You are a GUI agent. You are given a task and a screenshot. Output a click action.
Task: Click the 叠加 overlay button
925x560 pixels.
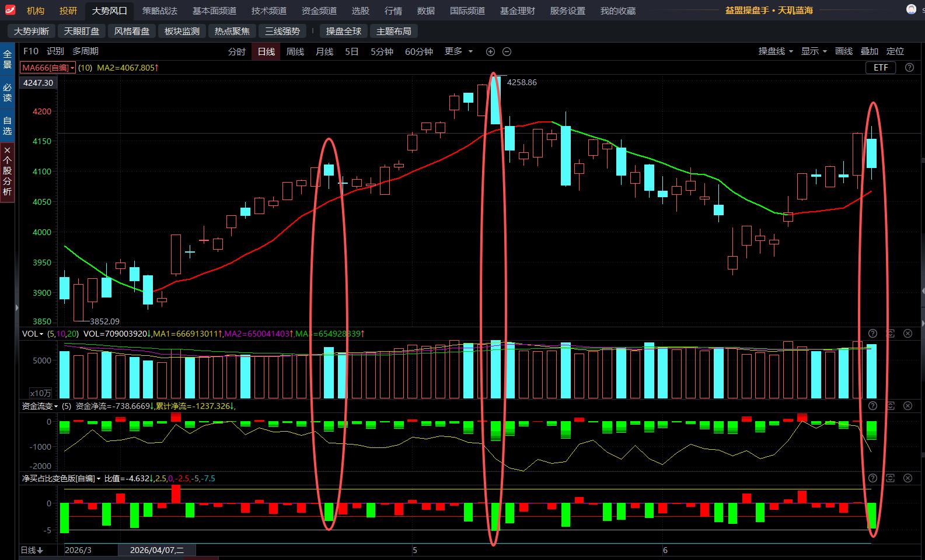(x=870, y=51)
